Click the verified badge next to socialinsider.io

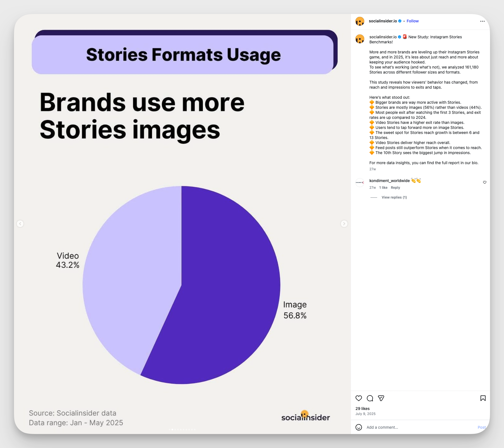point(400,21)
